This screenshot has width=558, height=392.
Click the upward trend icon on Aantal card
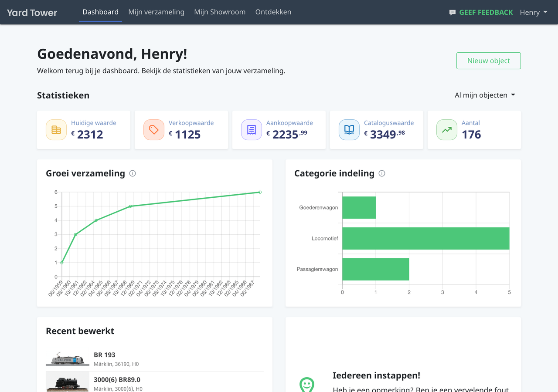pyautogui.click(x=446, y=129)
